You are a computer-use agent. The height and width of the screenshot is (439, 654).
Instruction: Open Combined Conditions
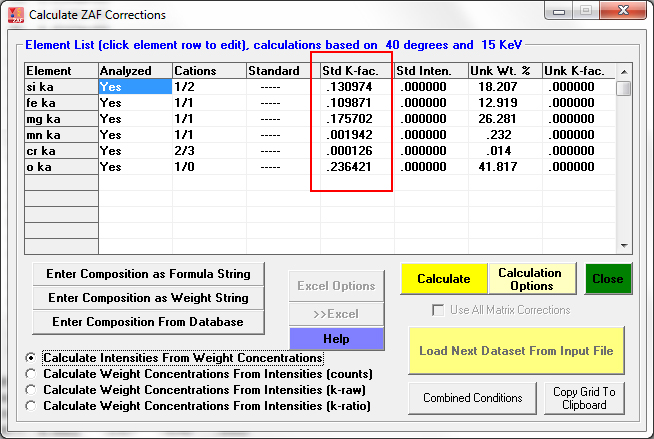coord(472,398)
